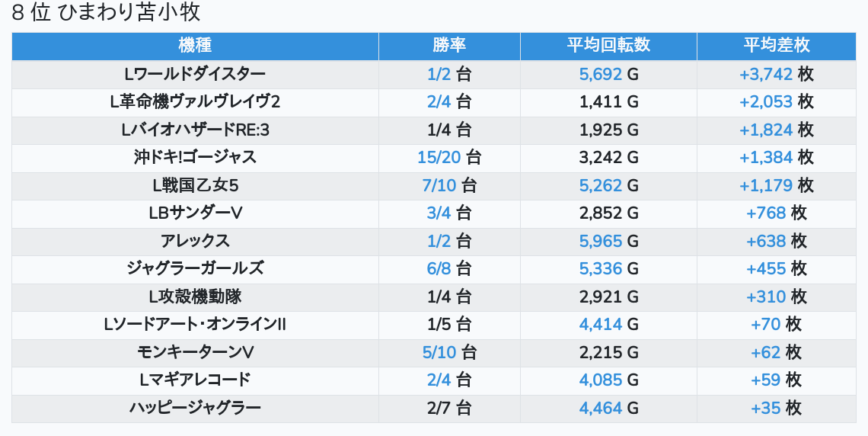Open the 1/2 win-rate for Lワールドダイスター
The width and height of the screenshot is (868, 436).
click(x=439, y=74)
